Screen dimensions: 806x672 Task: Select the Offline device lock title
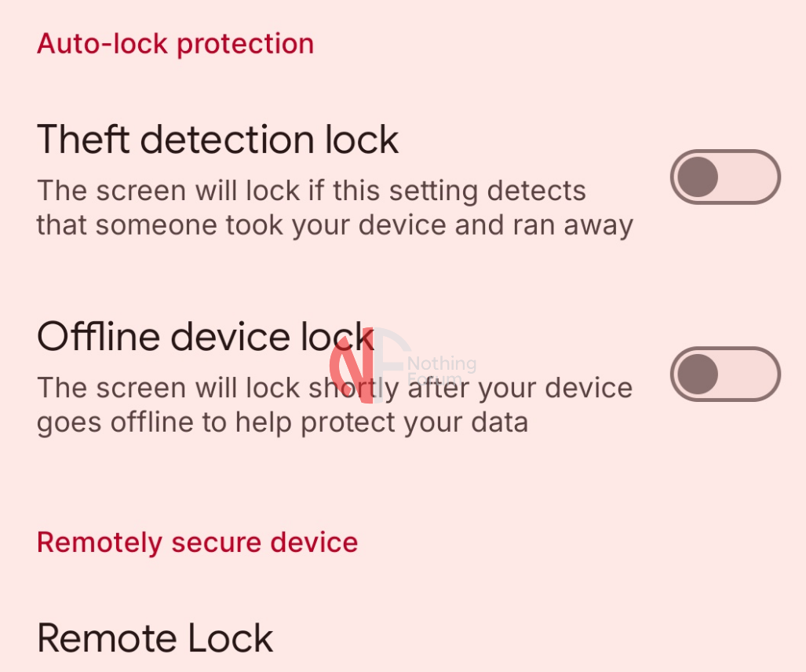(x=205, y=337)
